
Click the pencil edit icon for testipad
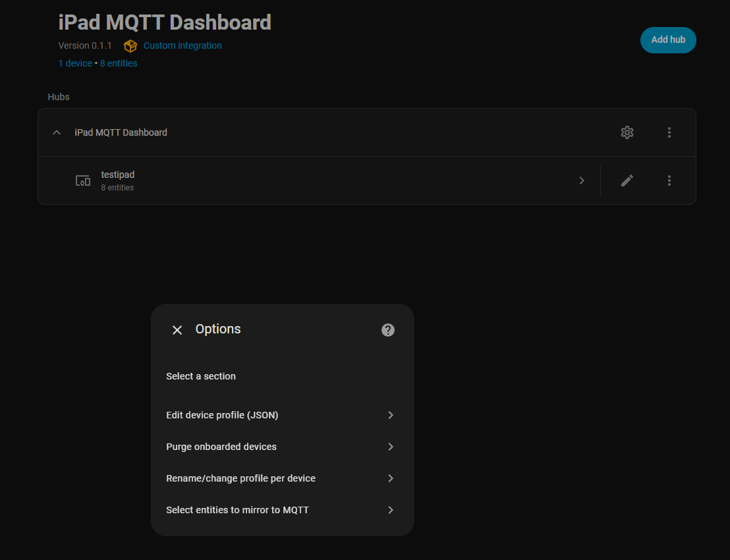(x=627, y=181)
